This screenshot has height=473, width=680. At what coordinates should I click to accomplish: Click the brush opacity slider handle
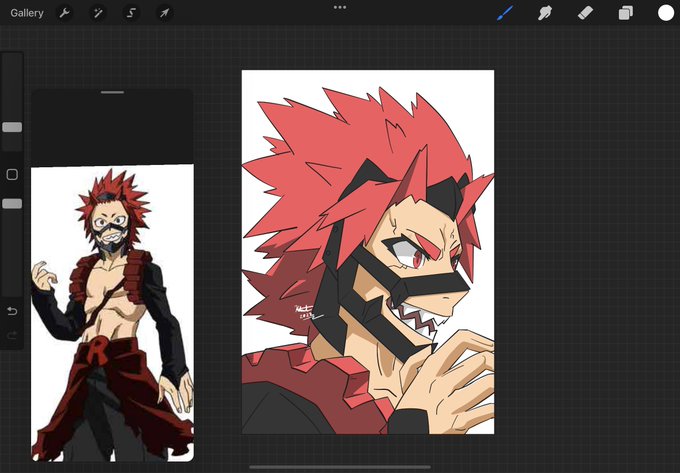pyautogui.click(x=12, y=204)
